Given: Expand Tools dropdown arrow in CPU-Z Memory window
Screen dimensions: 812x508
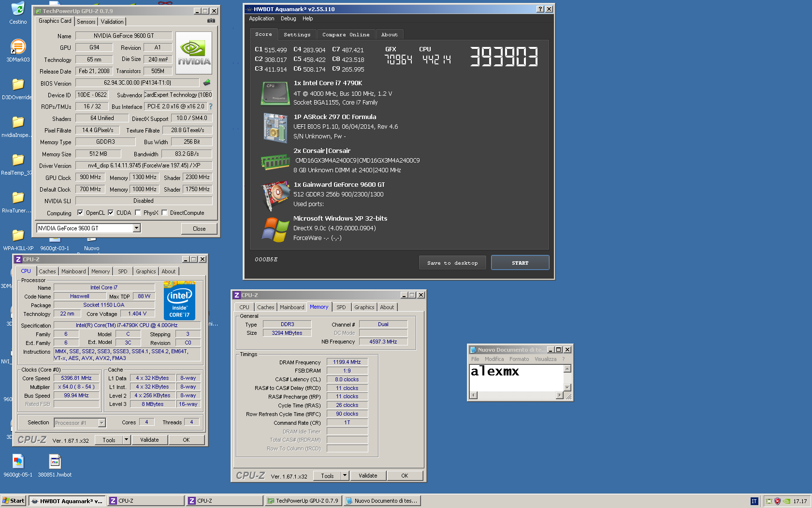Looking at the screenshot, I should click(345, 476).
